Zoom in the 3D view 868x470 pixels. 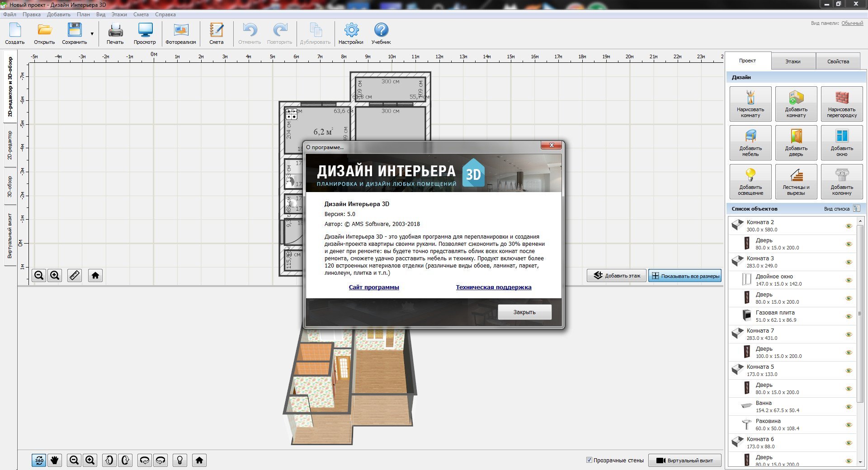[90, 460]
